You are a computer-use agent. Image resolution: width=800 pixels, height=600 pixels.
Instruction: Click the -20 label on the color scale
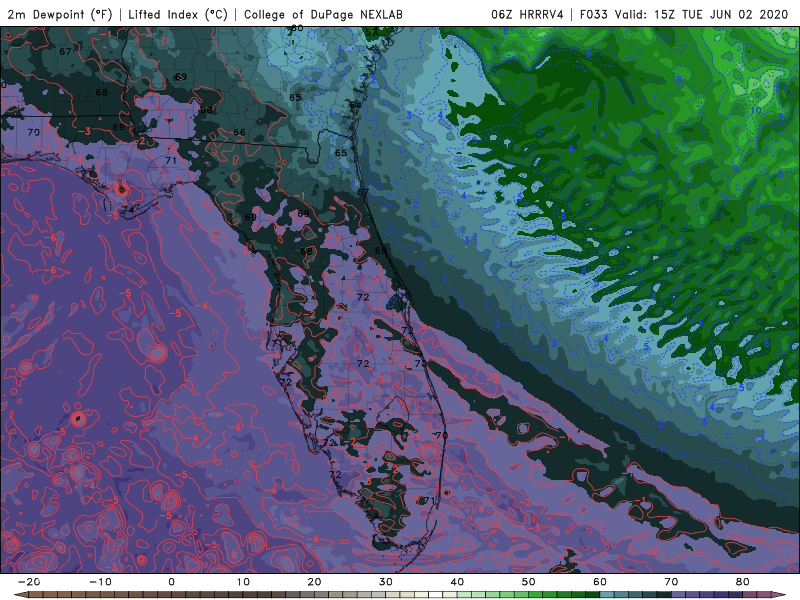29,582
